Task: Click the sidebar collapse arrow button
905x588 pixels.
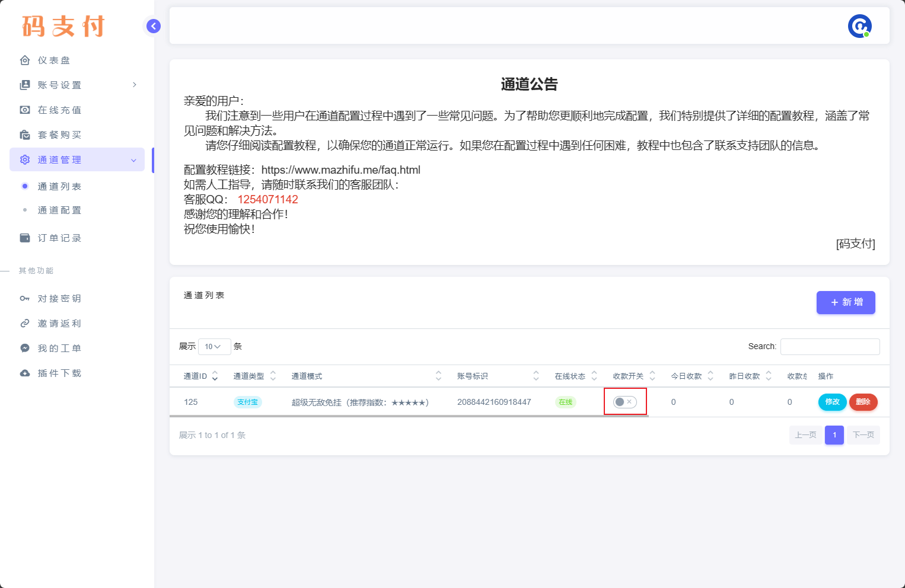Action: (x=154, y=26)
